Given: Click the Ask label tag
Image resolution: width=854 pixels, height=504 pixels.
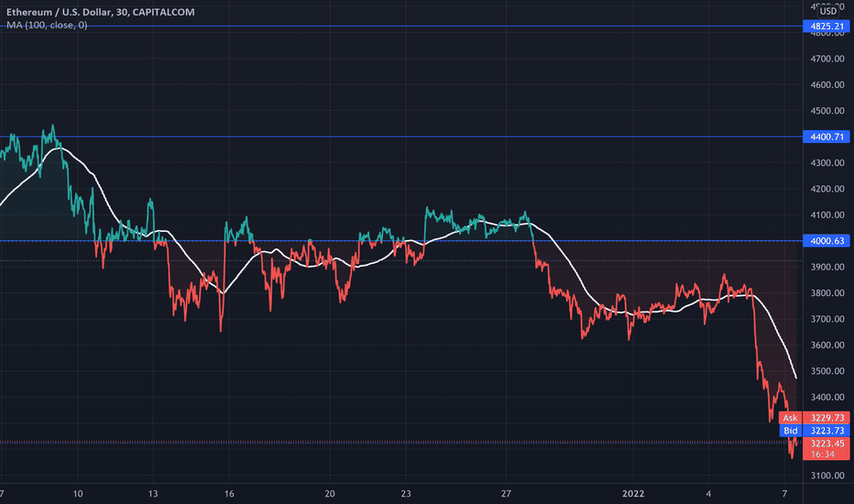Looking at the screenshot, I should pyautogui.click(x=790, y=418).
